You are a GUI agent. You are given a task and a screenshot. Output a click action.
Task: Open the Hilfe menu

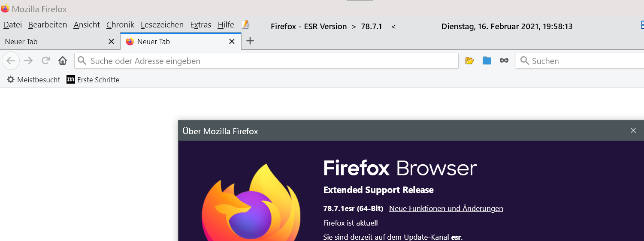226,25
